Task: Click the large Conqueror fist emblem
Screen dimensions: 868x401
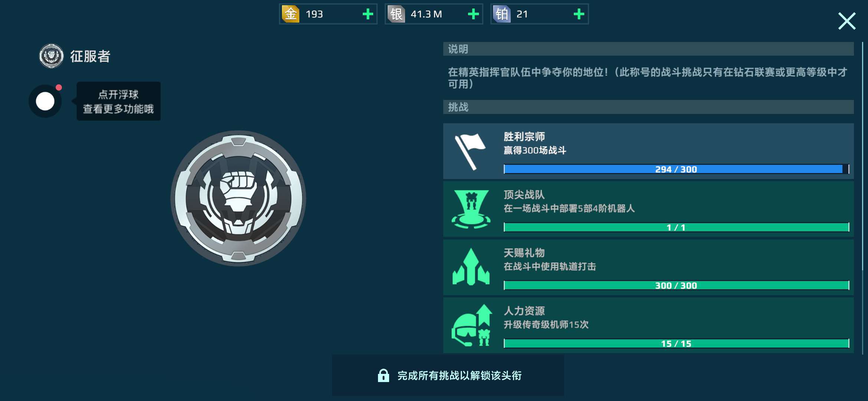Action: (x=238, y=198)
